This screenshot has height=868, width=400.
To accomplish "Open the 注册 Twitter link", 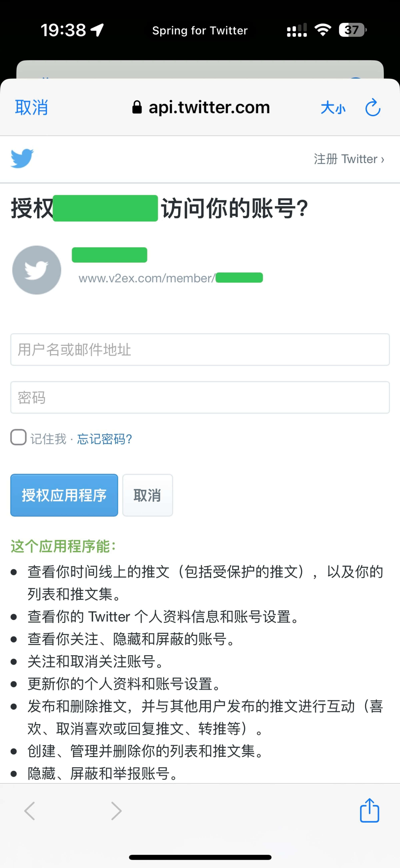I will 348,159.
